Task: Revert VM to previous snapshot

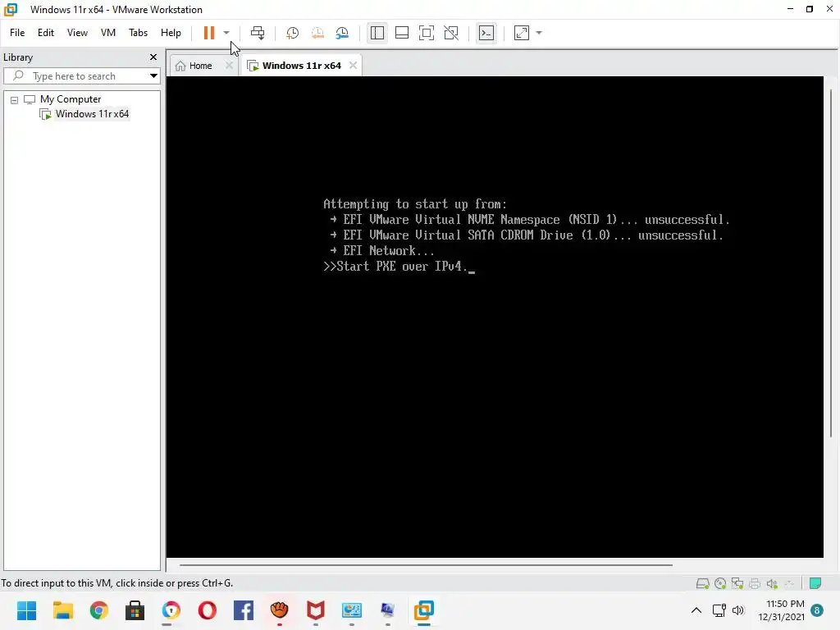Action: 317,33
